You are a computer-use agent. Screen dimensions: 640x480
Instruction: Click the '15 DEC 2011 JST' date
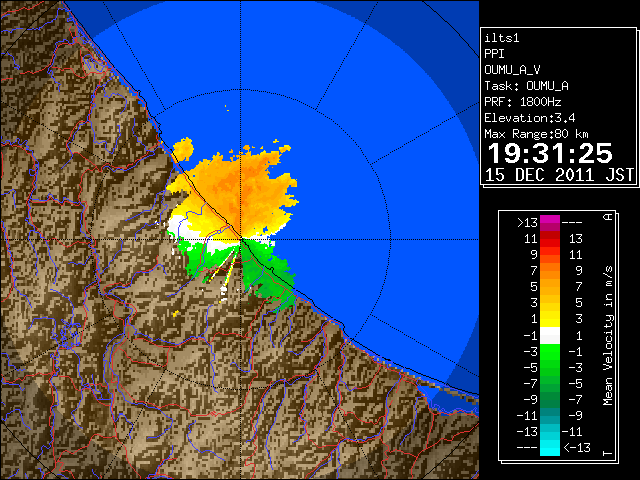(559, 175)
